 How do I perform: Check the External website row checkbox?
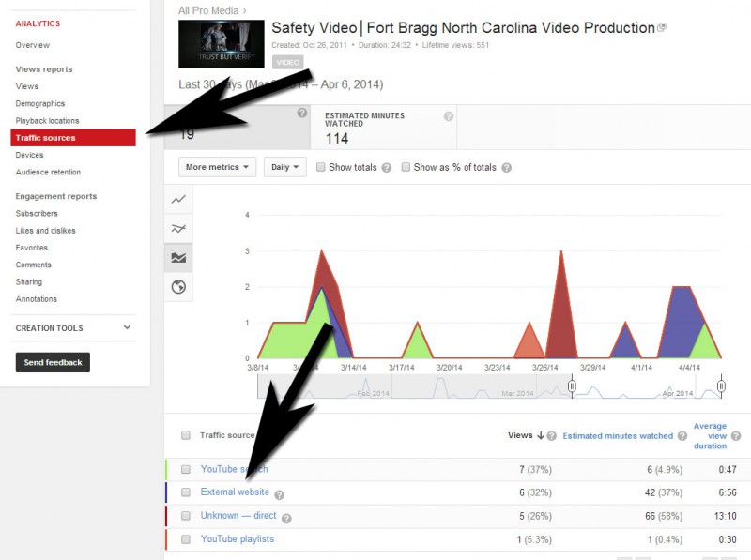tap(186, 492)
